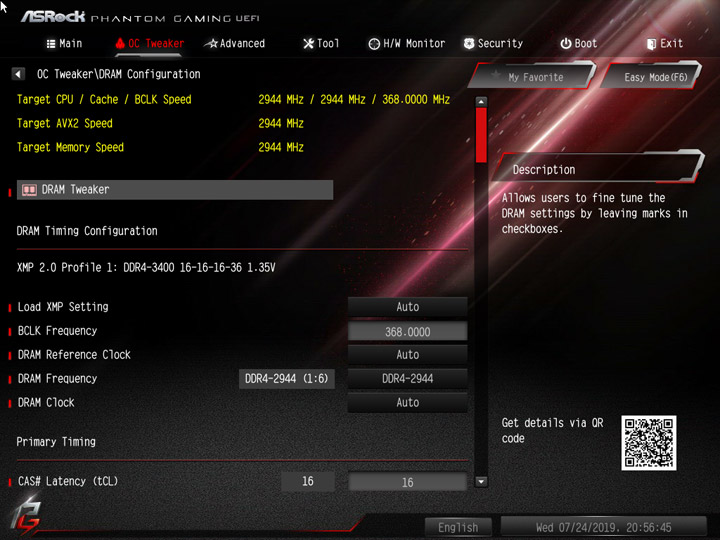Click the H/W Monitor gauge icon
Viewport: 720px width, 540px height.
[374, 44]
